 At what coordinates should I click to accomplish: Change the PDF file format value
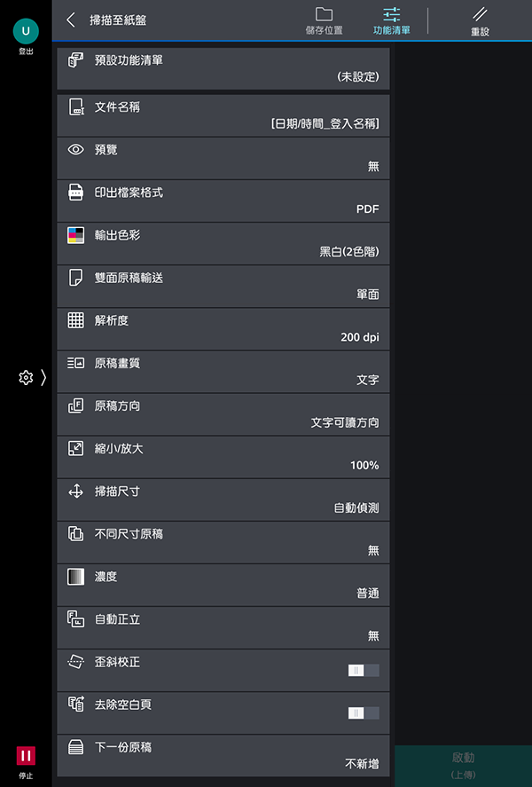pyautogui.click(x=368, y=209)
